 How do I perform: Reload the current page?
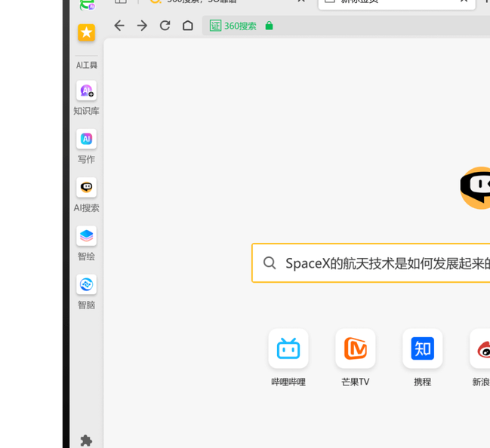pyautogui.click(x=165, y=26)
